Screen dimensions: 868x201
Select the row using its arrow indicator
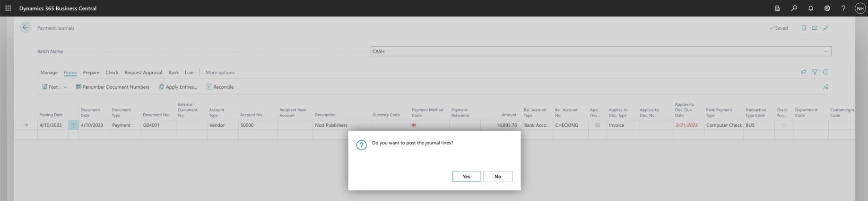pyautogui.click(x=26, y=125)
